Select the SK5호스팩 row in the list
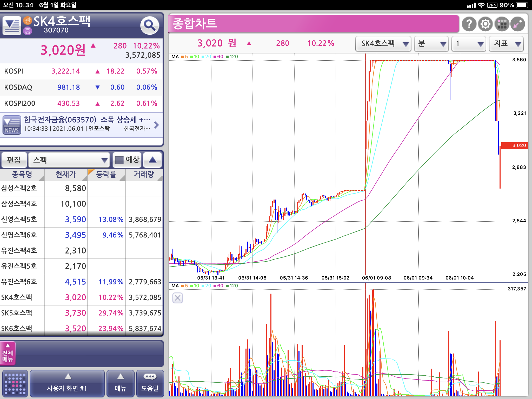The image size is (532, 399). pyautogui.click(x=81, y=313)
